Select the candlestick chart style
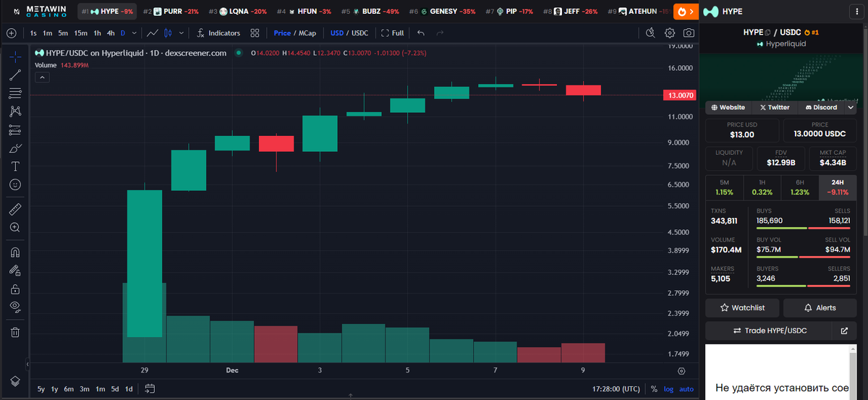 169,33
